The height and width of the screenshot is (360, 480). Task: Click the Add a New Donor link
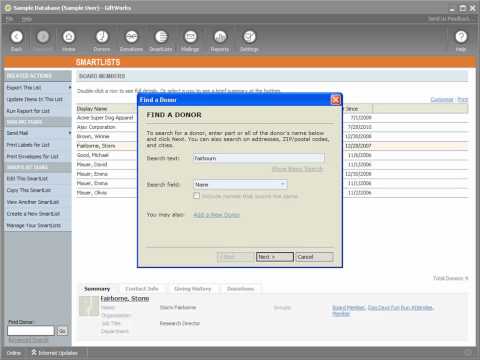click(x=216, y=215)
